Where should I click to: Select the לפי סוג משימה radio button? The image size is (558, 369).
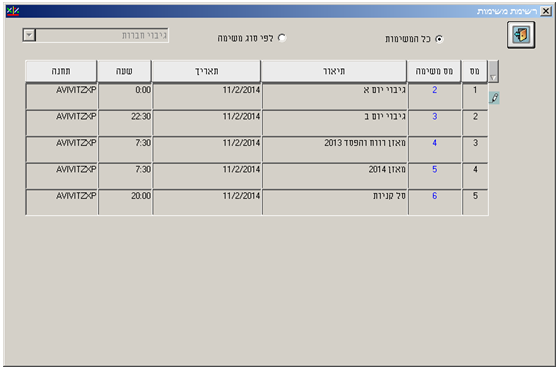tap(282, 38)
